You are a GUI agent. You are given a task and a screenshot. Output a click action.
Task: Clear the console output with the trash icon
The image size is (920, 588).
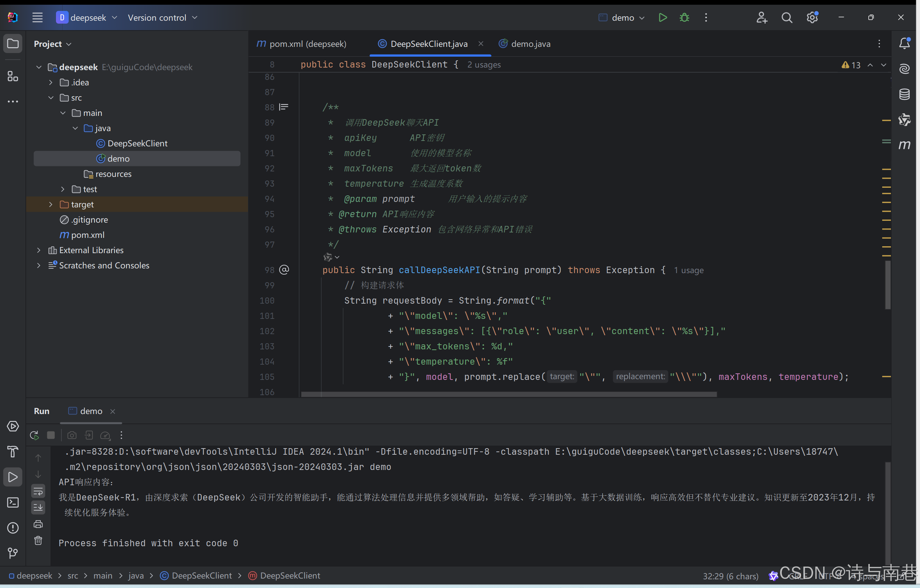pos(38,541)
